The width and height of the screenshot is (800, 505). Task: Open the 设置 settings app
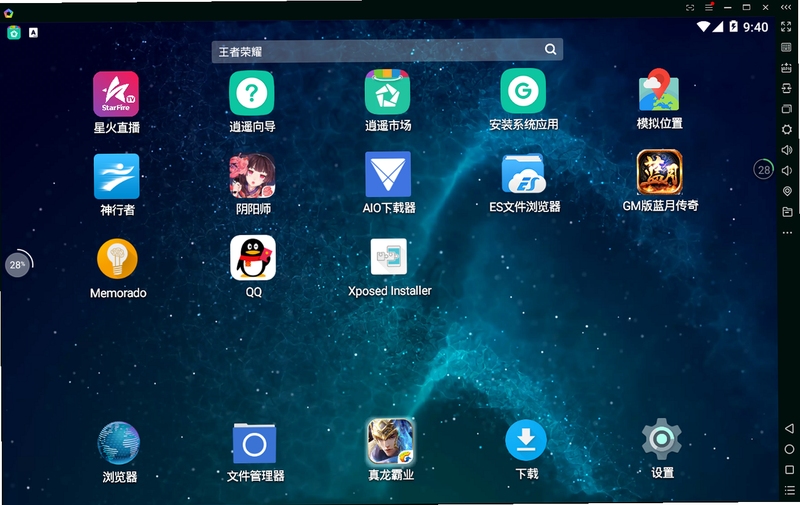tap(662, 439)
